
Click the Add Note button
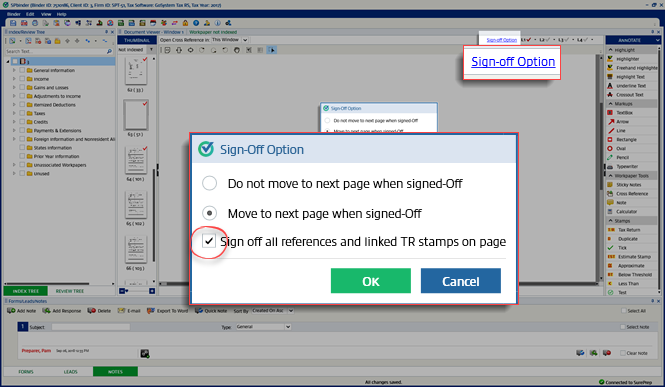click(22, 311)
